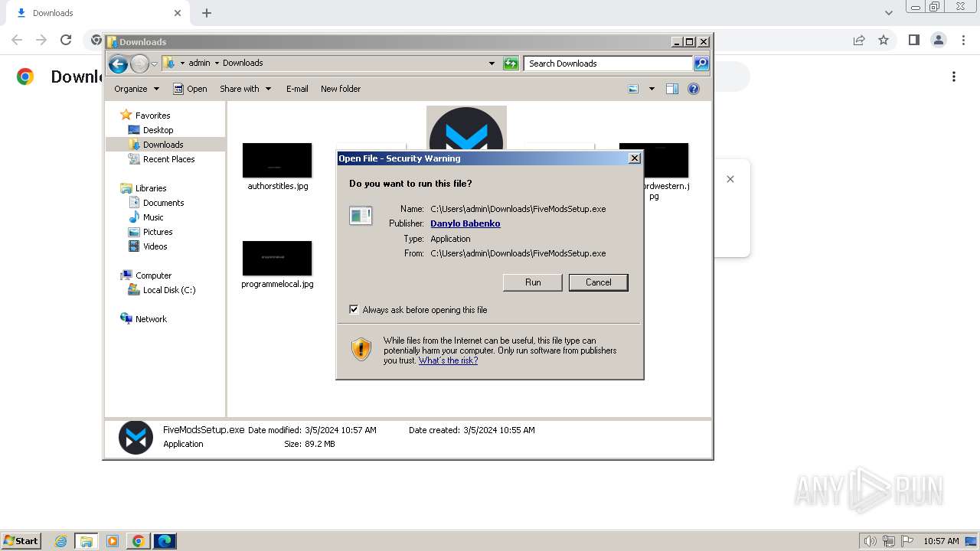
Task: Select Favorites in navigation pane
Action: click(152, 116)
